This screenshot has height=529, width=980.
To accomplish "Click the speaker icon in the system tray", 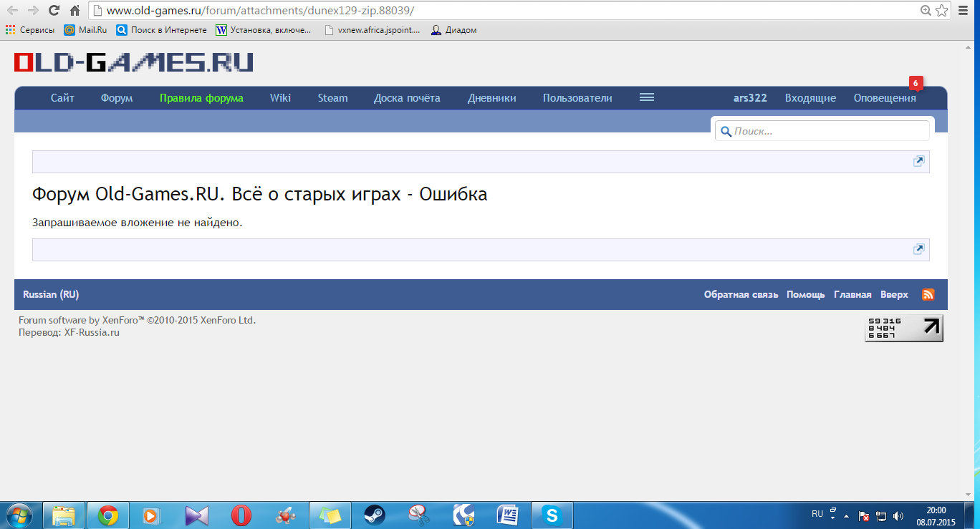I will (899, 514).
